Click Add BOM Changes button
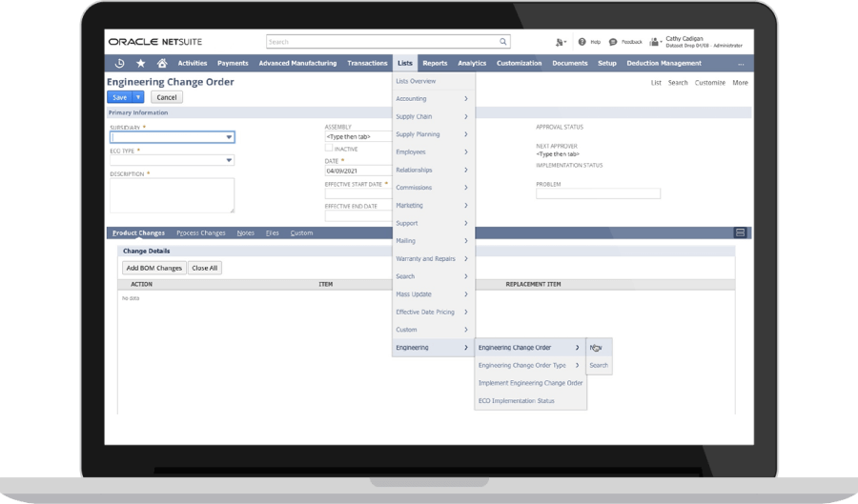Screen dimensions: 858x504 coord(153,268)
